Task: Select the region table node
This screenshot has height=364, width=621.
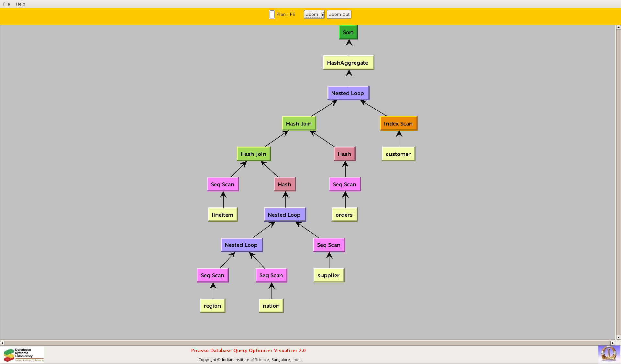Action: 213,306
